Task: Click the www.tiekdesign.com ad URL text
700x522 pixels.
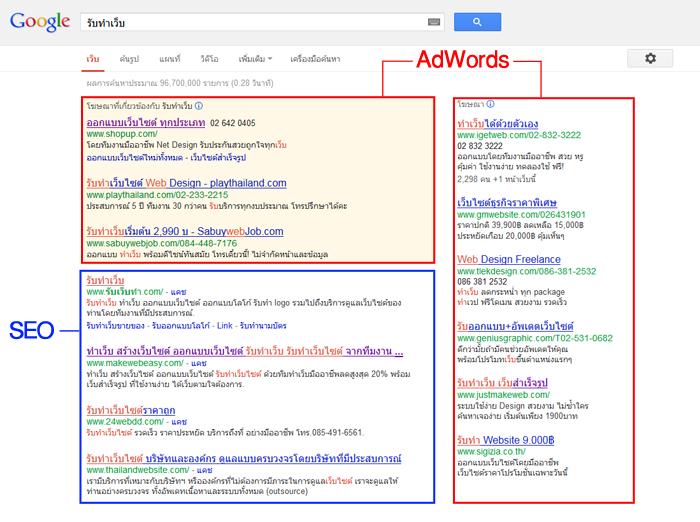Action: coord(526,271)
